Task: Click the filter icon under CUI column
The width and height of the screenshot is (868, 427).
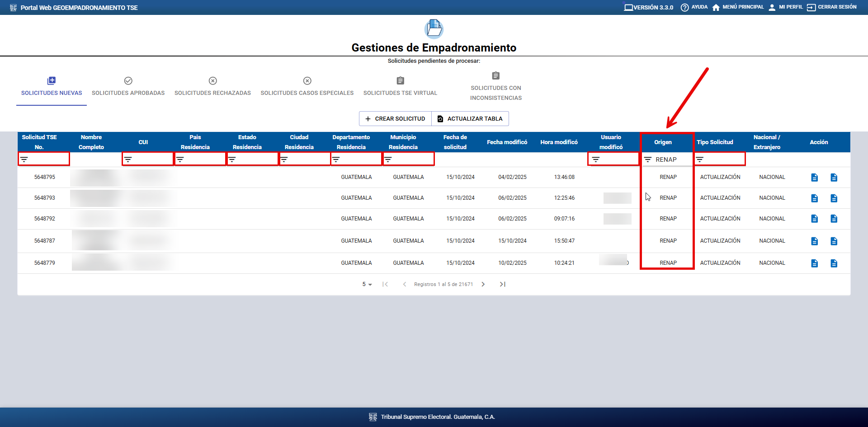Action: click(x=128, y=160)
